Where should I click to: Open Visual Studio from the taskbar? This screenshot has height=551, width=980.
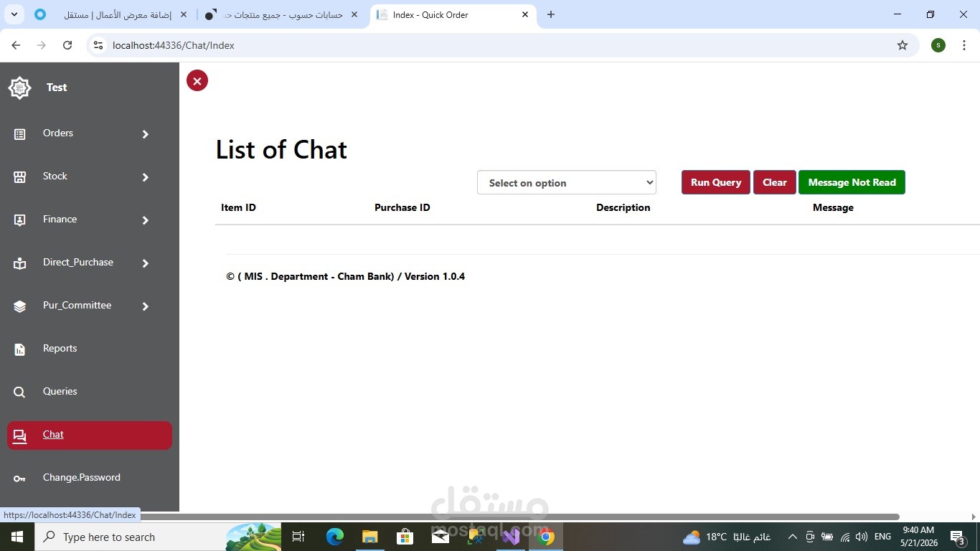point(511,537)
